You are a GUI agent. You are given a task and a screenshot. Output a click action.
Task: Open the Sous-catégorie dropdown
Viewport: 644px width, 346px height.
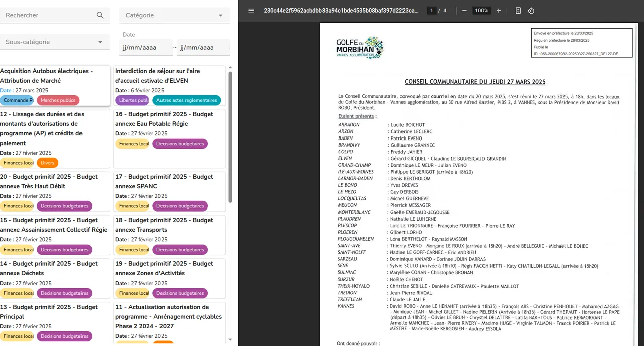pyautogui.click(x=54, y=42)
